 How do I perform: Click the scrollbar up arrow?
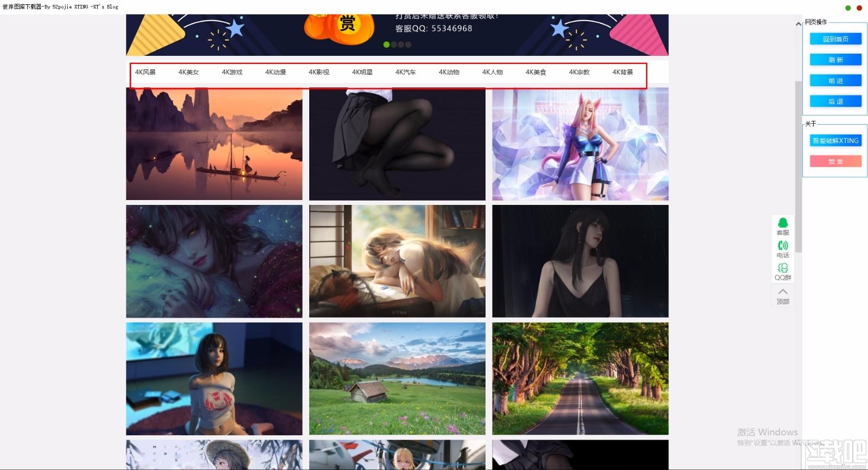coord(798,24)
